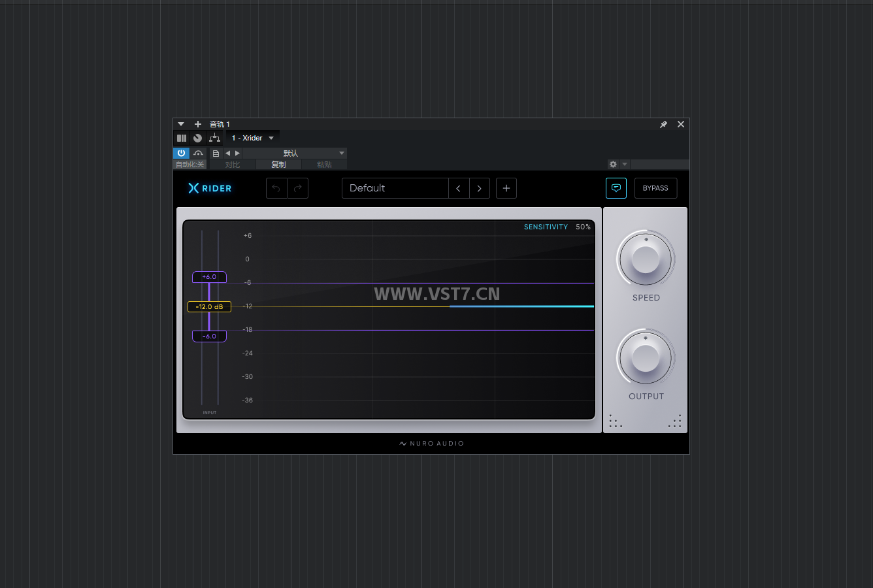Click the 复制 copy button
This screenshot has height=588, width=873.
(x=278, y=165)
